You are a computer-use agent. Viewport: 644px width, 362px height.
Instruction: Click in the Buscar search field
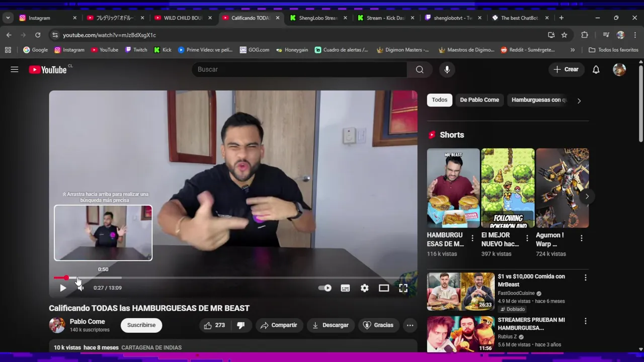(x=299, y=69)
